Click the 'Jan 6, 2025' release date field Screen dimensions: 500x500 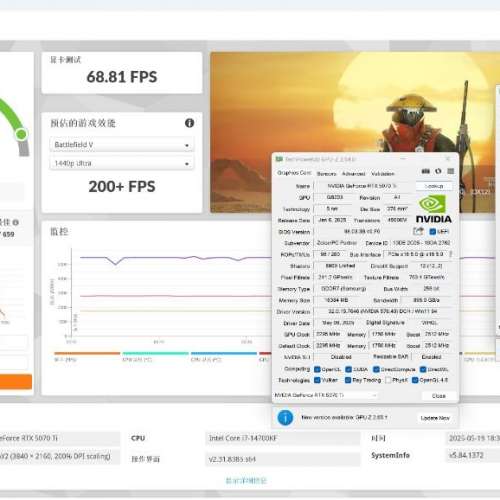pos(332,220)
